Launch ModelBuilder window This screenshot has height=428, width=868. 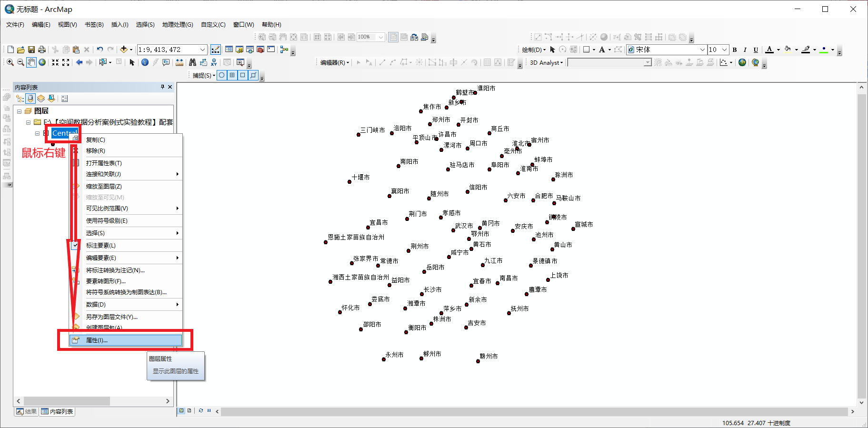point(284,50)
